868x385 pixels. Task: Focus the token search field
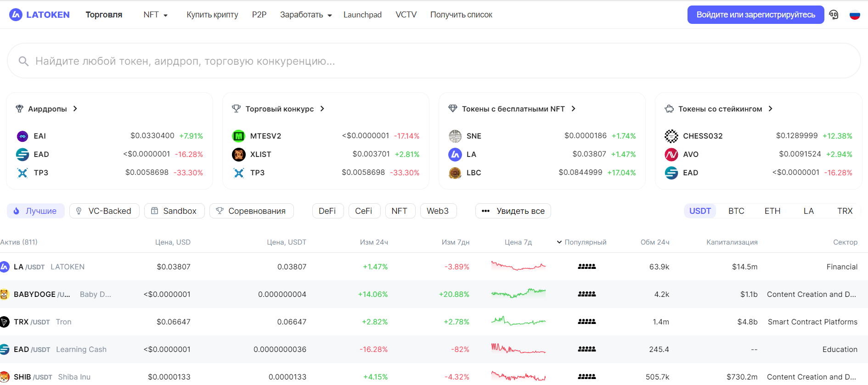click(434, 61)
